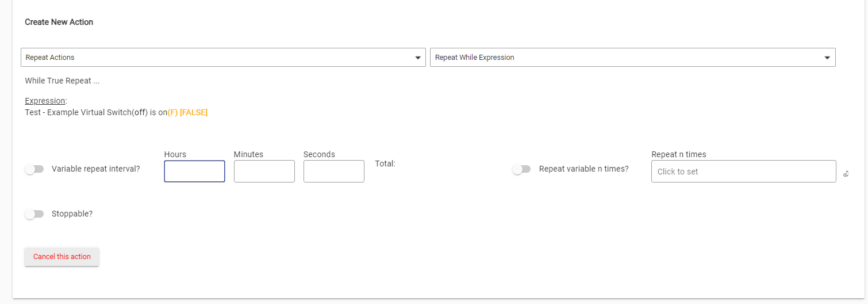Click the Repeat Actions dropdown arrow
The height and width of the screenshot is (304, 868).
click(x=418, y=58)
